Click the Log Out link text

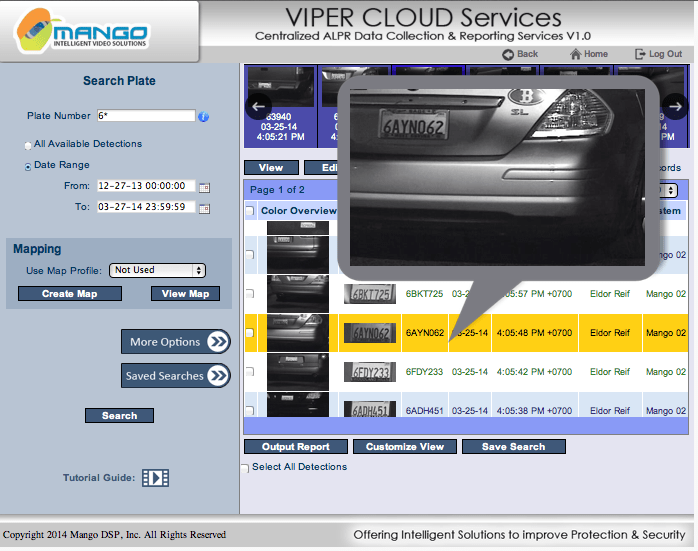click(665, 54)
